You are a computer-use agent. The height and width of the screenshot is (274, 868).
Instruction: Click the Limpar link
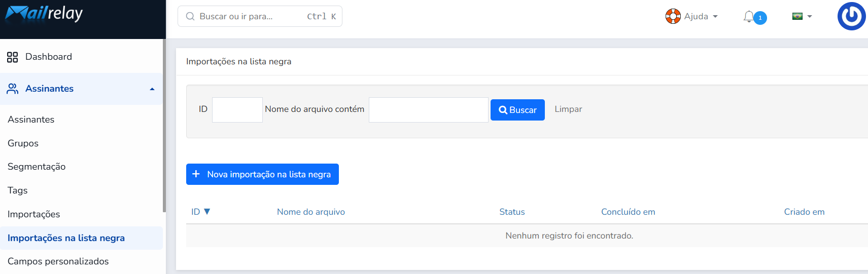point(568,109)
